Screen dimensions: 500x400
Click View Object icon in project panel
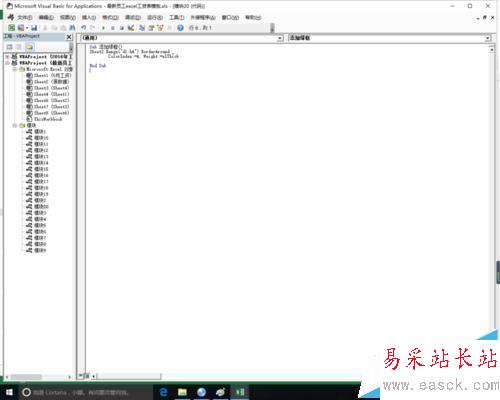coord(19,47)
